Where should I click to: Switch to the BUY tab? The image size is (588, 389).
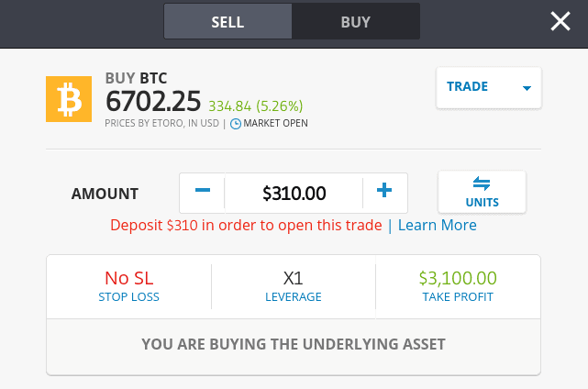point(356,21)
